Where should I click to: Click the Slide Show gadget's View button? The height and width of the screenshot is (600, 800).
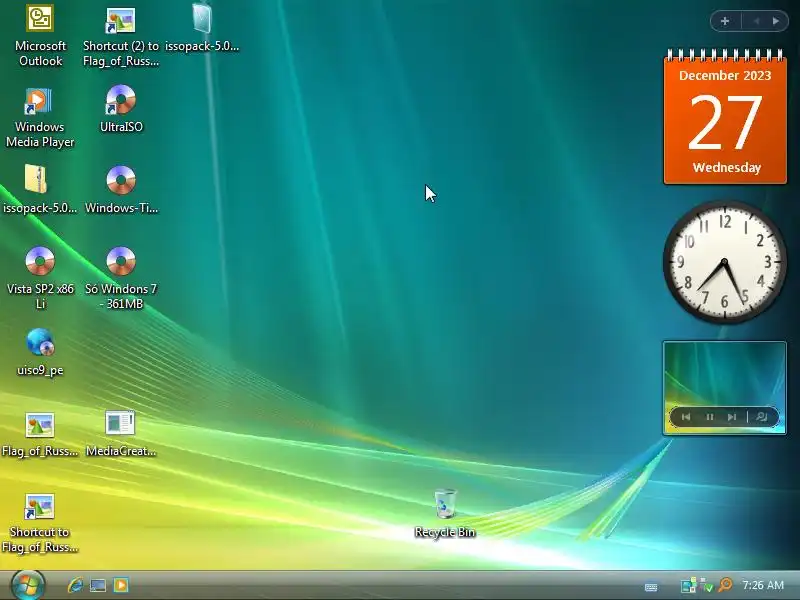tap(762, 417)
